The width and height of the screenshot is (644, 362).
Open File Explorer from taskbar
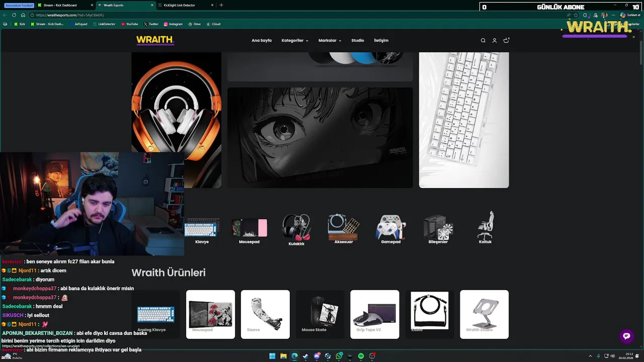[x=283, y=356]
